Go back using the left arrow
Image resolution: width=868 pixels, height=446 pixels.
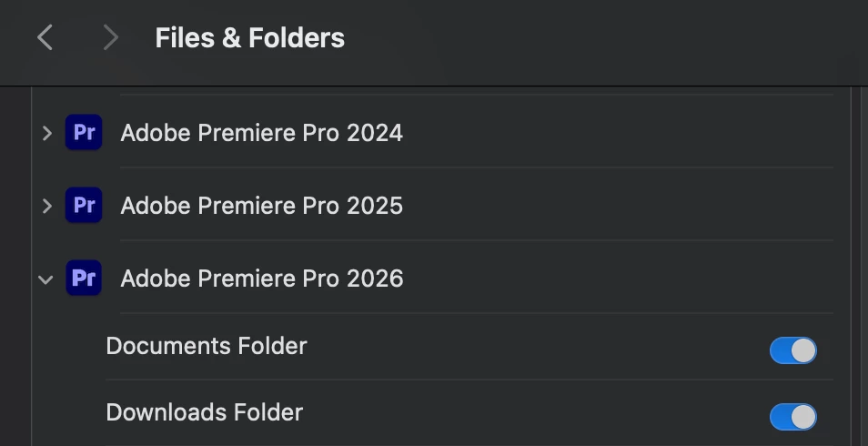click(x=45, y=37)
